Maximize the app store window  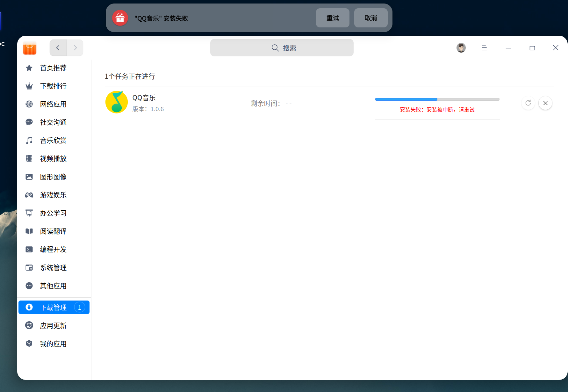coord(532,48)
